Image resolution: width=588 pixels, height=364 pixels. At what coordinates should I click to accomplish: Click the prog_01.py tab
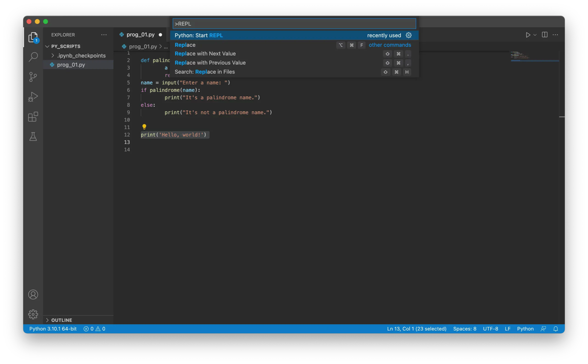point(140,34)
